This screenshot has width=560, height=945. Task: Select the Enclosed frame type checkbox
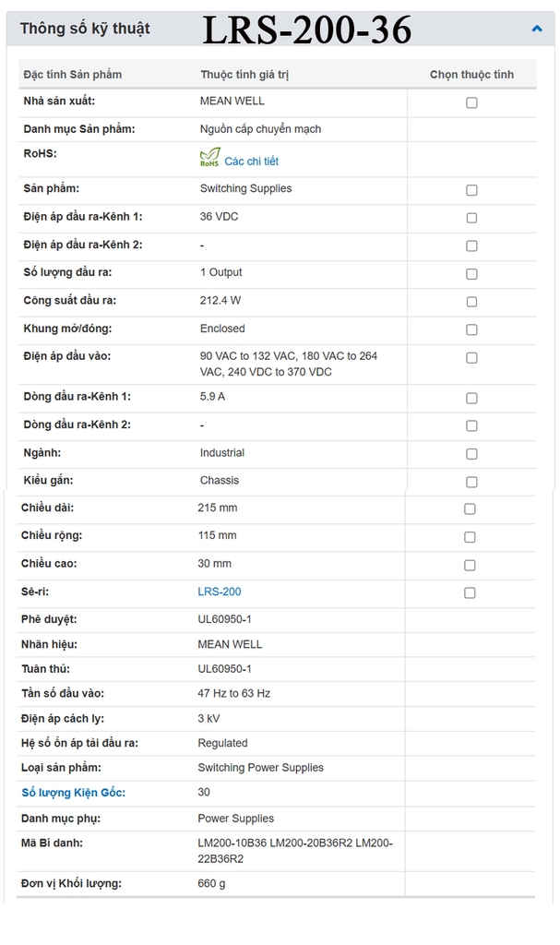tap(471, 329)
